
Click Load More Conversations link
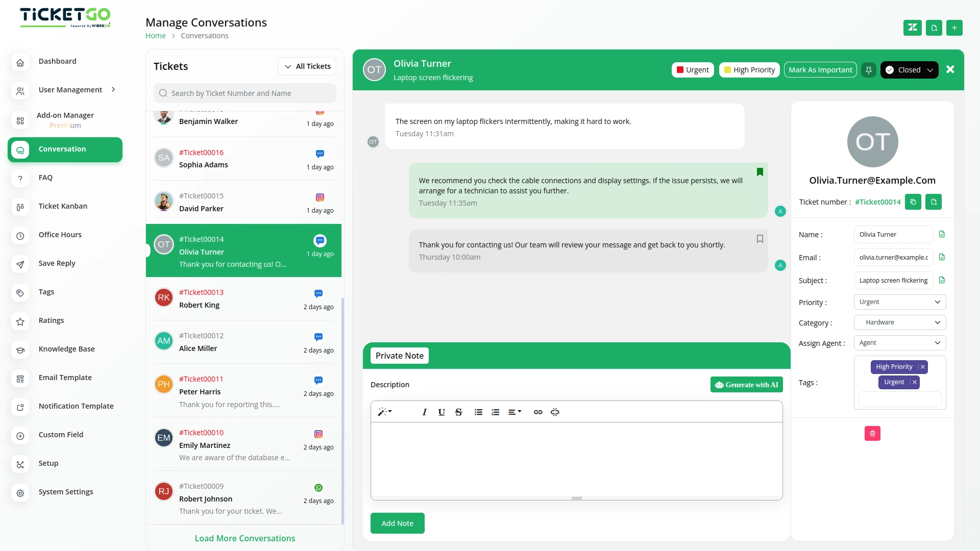(x=245, y=538)
